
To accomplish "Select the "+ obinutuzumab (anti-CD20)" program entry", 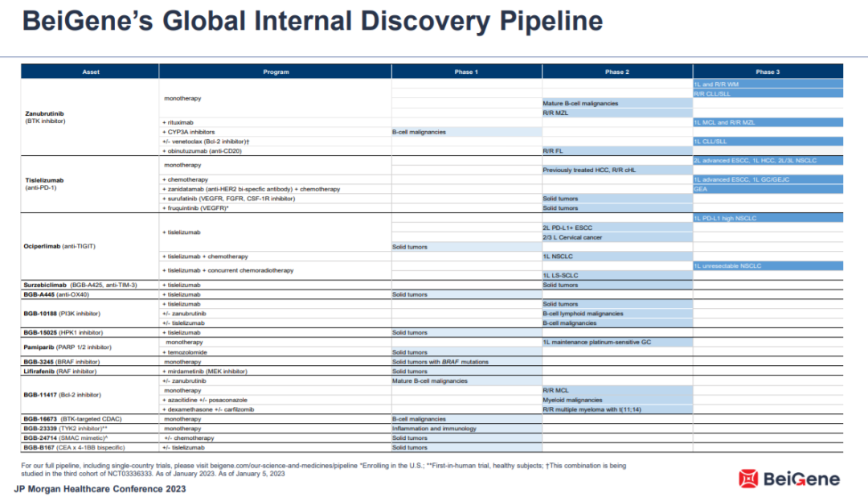I will pos(202,150).
